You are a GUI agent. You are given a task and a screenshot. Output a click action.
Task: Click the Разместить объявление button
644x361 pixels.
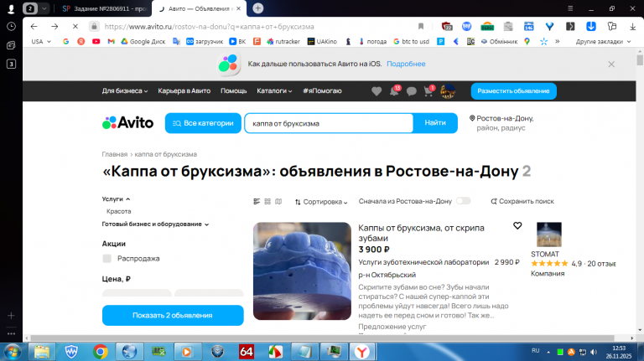[x=513, y=91]
